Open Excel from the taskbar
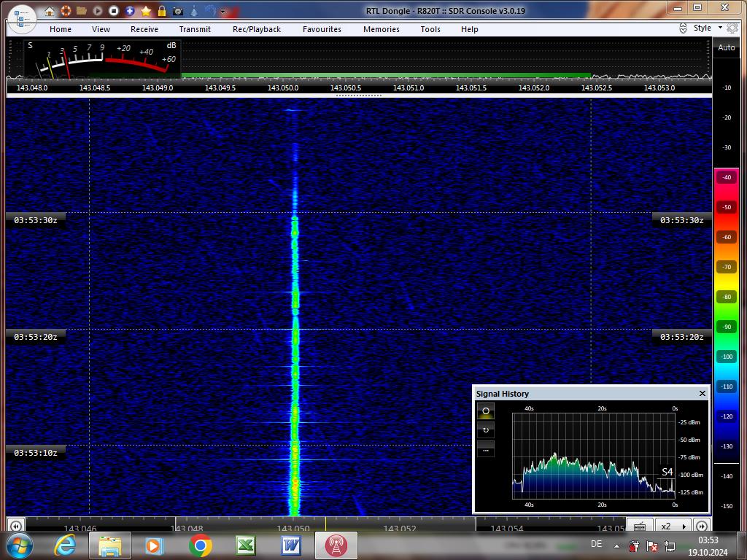The width and height of the screenshot is (747, 560). [246, 545]
